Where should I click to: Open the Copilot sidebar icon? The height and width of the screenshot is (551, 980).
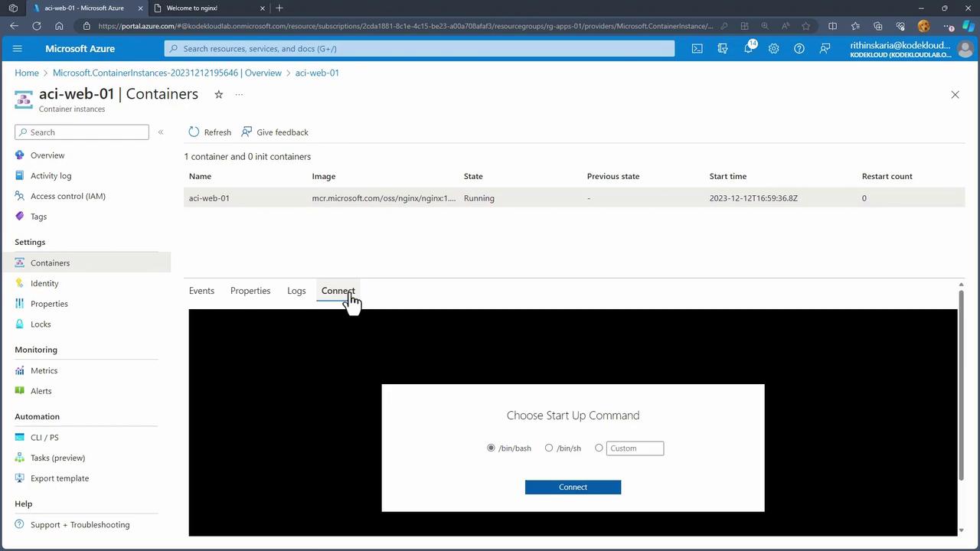[x=967, y=26]
